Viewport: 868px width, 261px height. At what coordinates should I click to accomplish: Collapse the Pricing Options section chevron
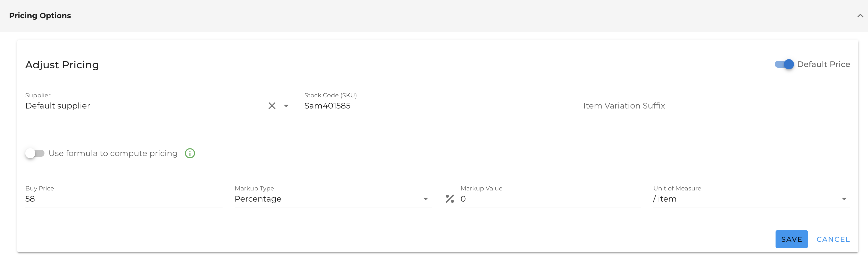(x=860, y=16)
